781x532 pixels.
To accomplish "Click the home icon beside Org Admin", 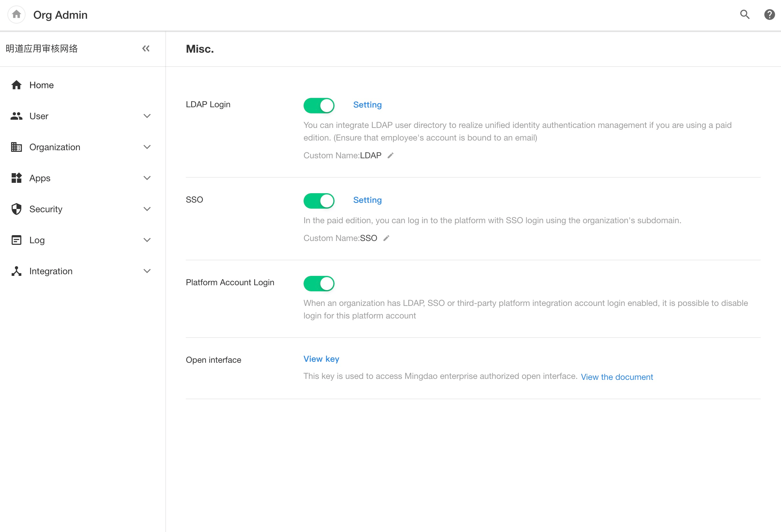I will pyautogui.click(x=16, y=15).
